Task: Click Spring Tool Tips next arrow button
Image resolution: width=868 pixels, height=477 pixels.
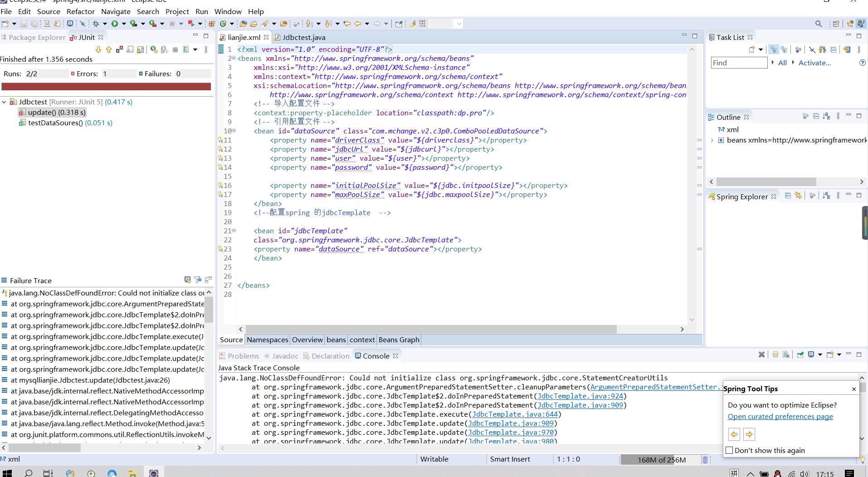Action: [749, 434]
